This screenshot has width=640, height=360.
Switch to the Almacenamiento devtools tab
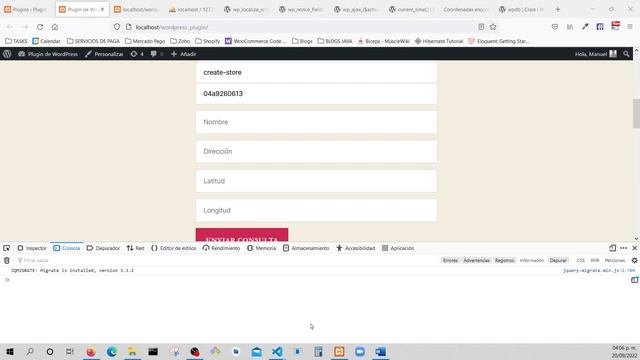[306, 248]
